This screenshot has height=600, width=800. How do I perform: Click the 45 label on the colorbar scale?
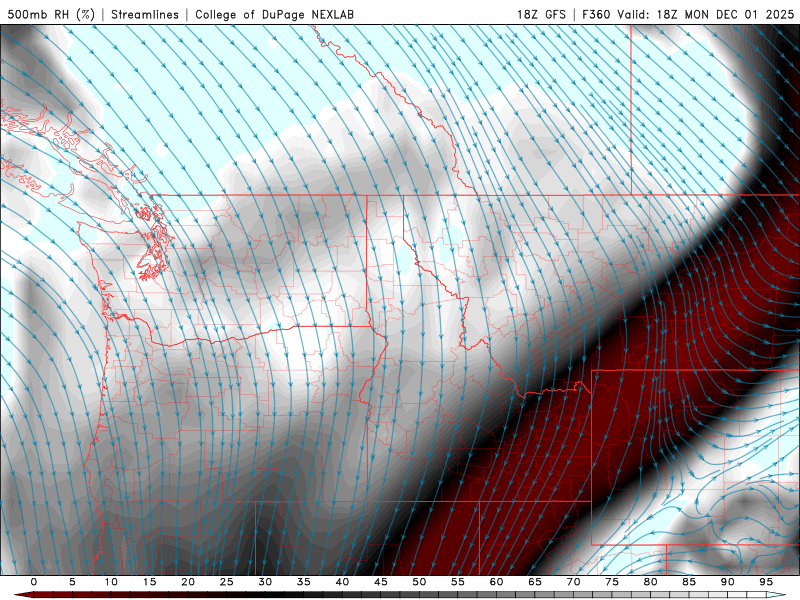tap(381, 582)
